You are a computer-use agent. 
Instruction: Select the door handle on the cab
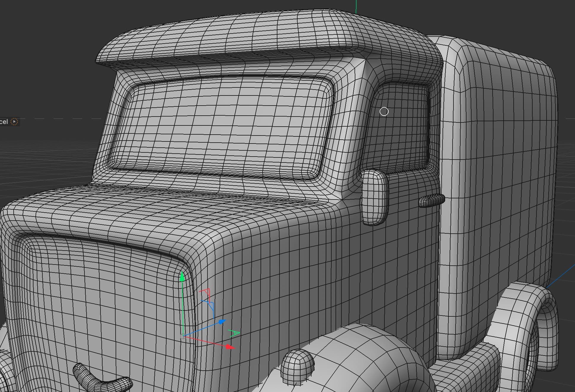pos(432,200)
